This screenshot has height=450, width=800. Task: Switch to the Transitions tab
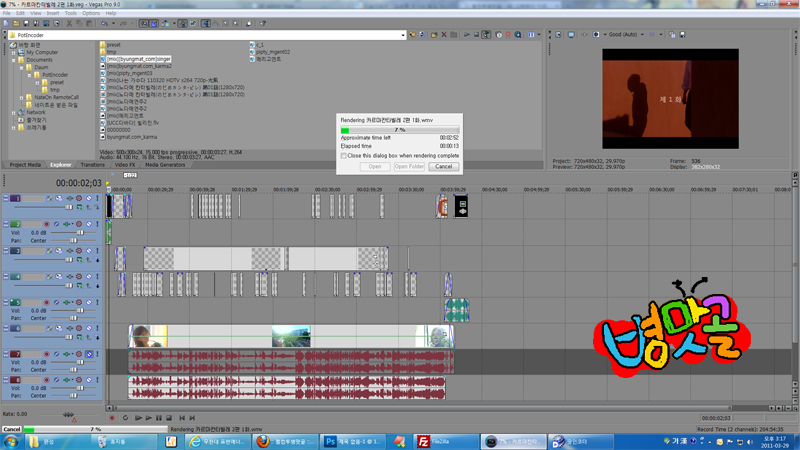pos(92,165)
